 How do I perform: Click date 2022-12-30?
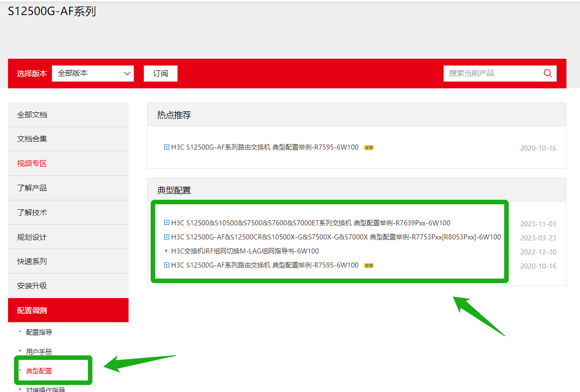click(x=538, y=252)
